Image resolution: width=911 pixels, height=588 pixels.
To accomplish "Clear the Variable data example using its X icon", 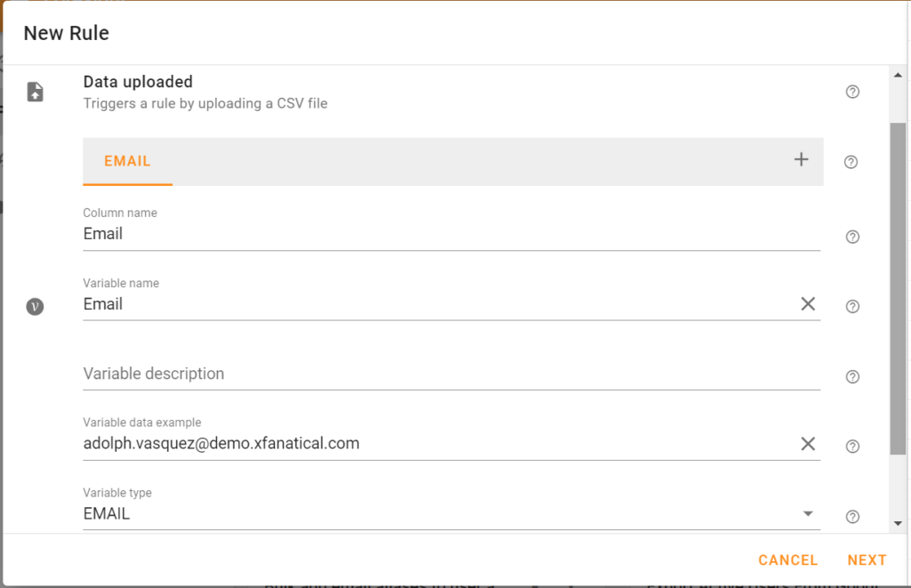I will coord(808,443).
